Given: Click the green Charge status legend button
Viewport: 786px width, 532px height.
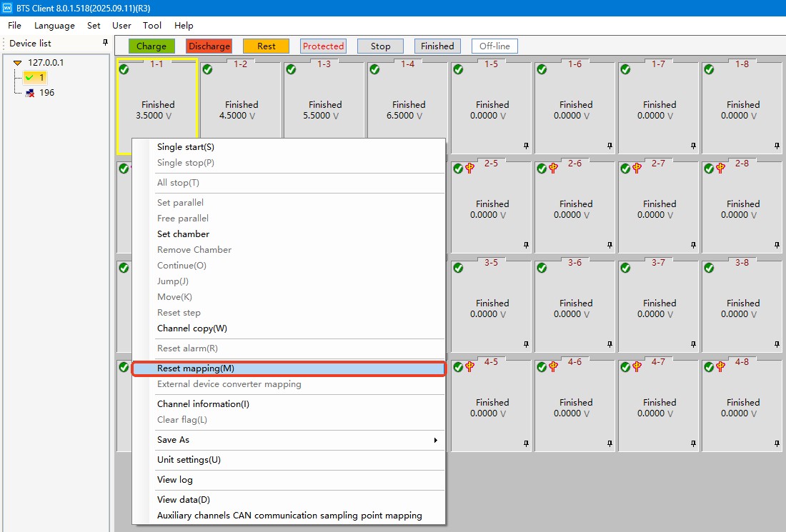Looking at the screenshot, I should click(151, 46).
